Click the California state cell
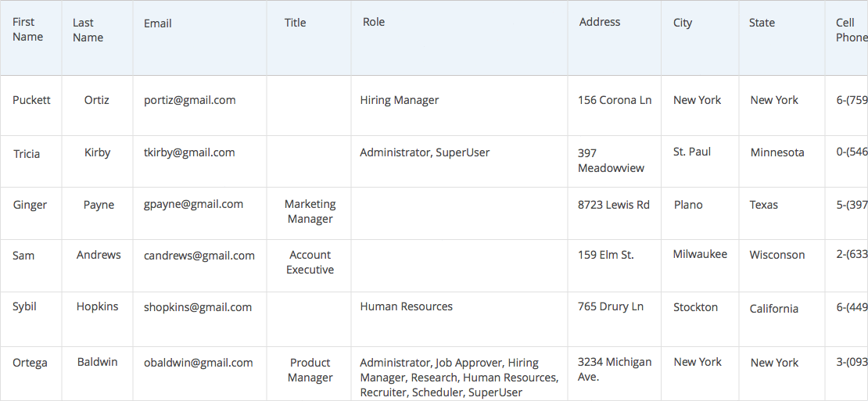Viewport: 868px width, 401px height. click(774, 309)
